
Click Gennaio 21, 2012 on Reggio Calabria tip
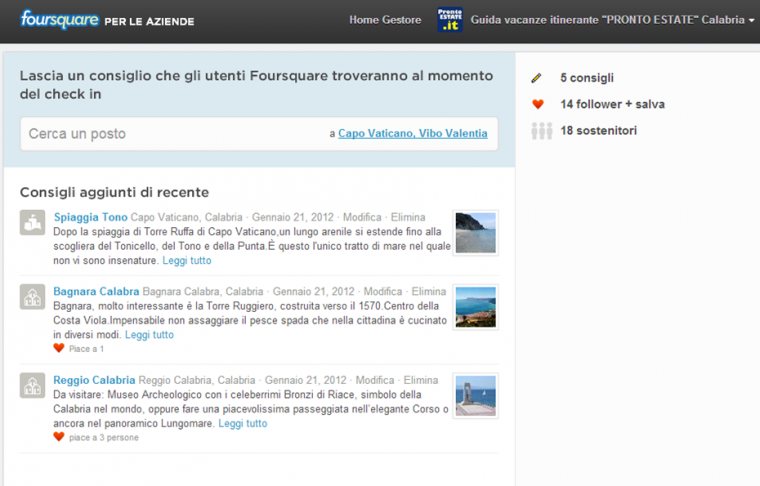click(x=305, y=380)
